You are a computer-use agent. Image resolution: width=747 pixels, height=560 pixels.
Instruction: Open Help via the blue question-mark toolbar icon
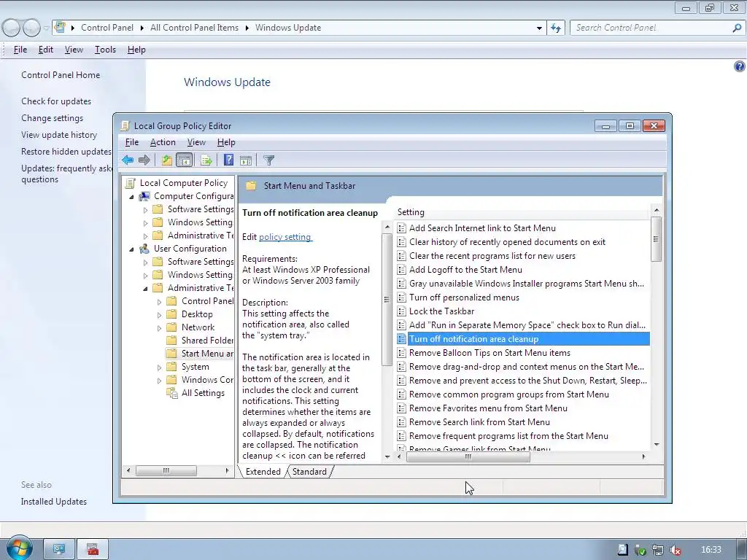(228, 160)
